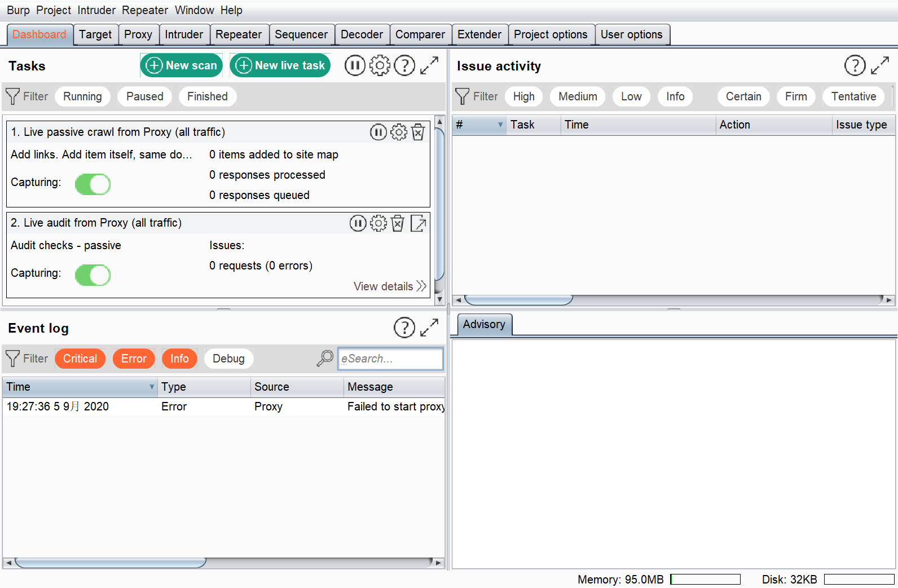The image size is (898, 588).
Task: Open Live audit task in new window
Action: point(419,224)
